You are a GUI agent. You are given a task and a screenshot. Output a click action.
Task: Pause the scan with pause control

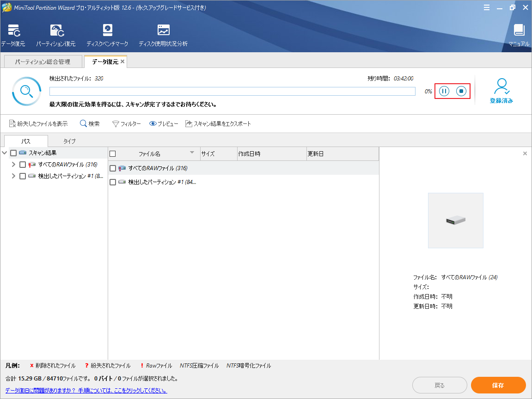(444, 91)
